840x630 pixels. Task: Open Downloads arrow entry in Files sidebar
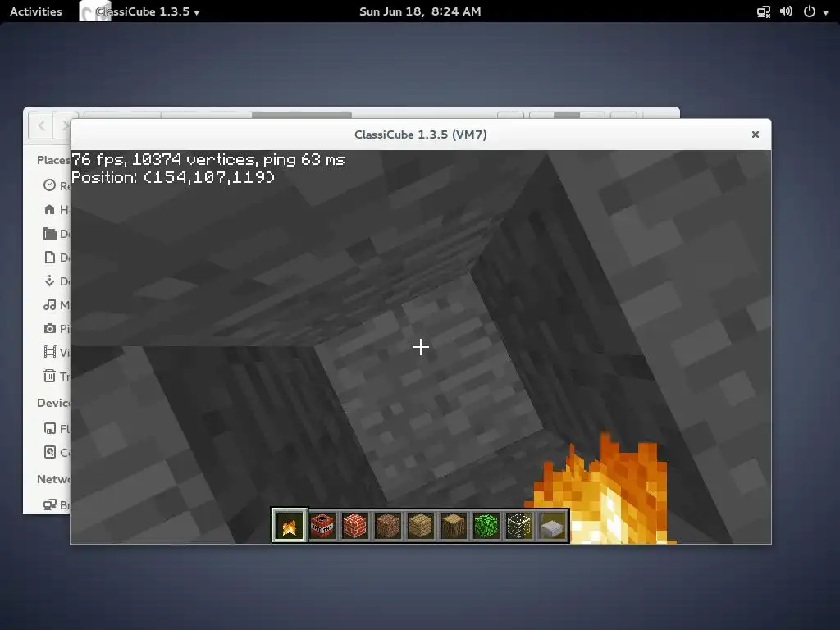(x=56, y=281)
